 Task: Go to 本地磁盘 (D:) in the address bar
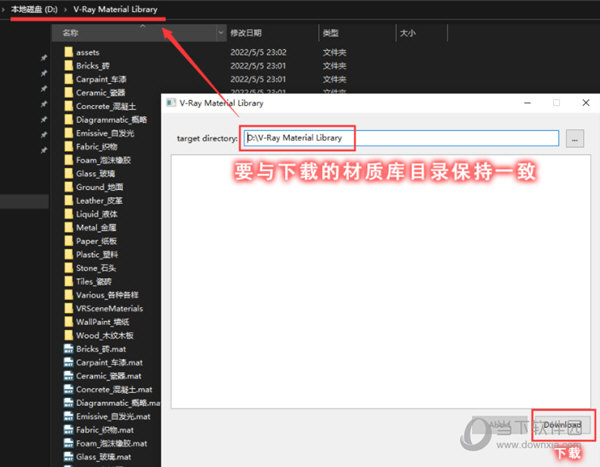pyautogui.click(x=34, y=9)
